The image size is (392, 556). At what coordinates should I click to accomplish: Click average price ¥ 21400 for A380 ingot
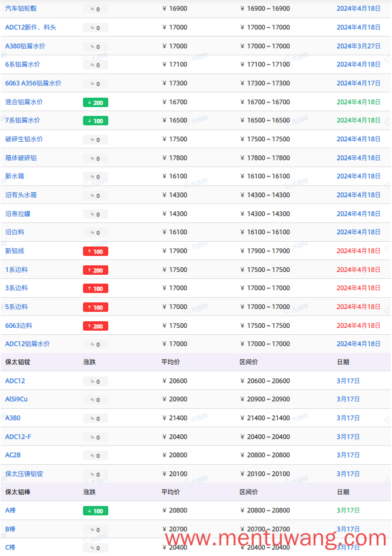point(175,418)
